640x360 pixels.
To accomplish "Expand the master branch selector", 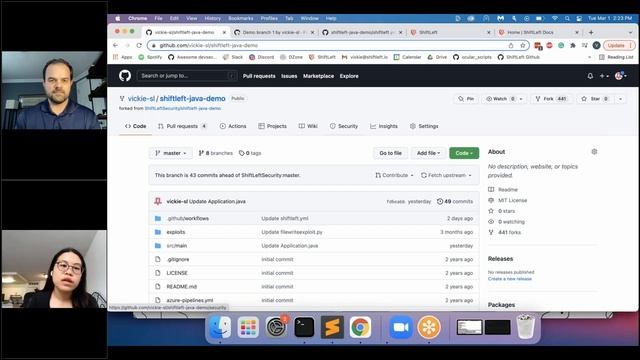I will pyautogui.click(x=171, y=153).
